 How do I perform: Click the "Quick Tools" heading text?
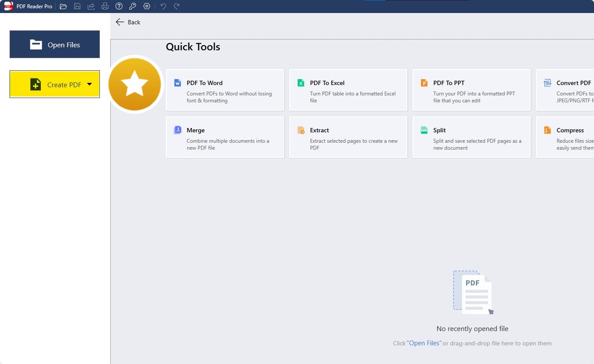(193, 47)
